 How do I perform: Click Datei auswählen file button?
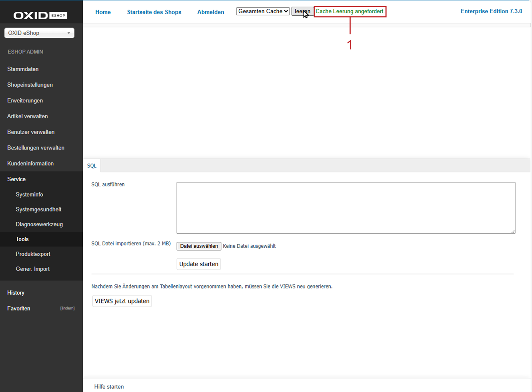point(199,246)
